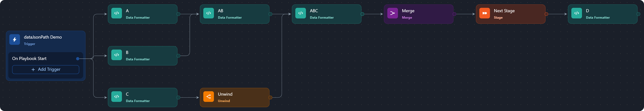Click the Next Stage fast-forward icon
Image resolution: width=644 pixels, height=111 pixels.
[x=484, y=13]
